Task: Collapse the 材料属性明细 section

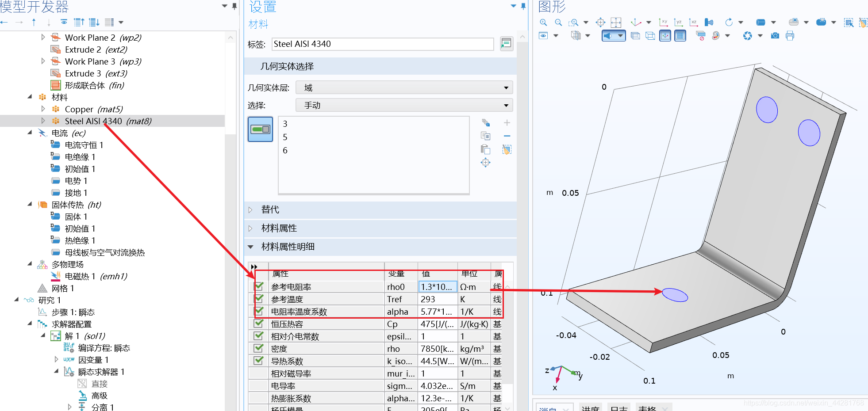Action: tap(250, 247)
